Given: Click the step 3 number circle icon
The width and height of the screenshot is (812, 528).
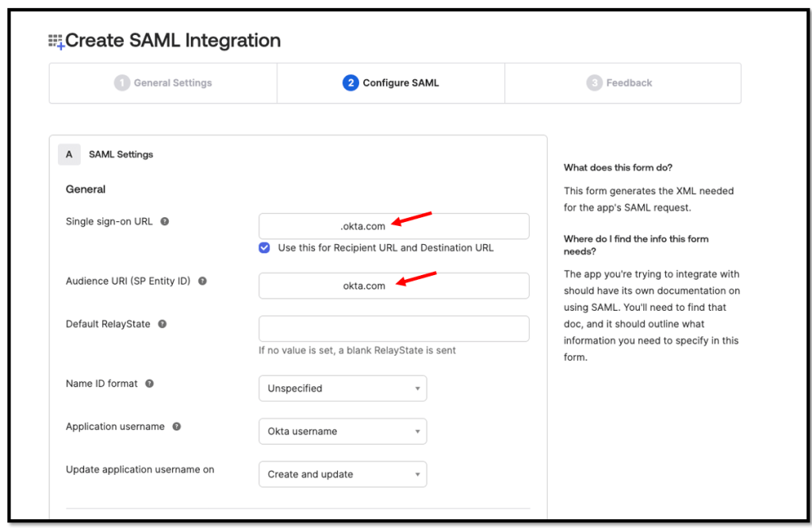Looking at the screenshot, I should (594, 83).
